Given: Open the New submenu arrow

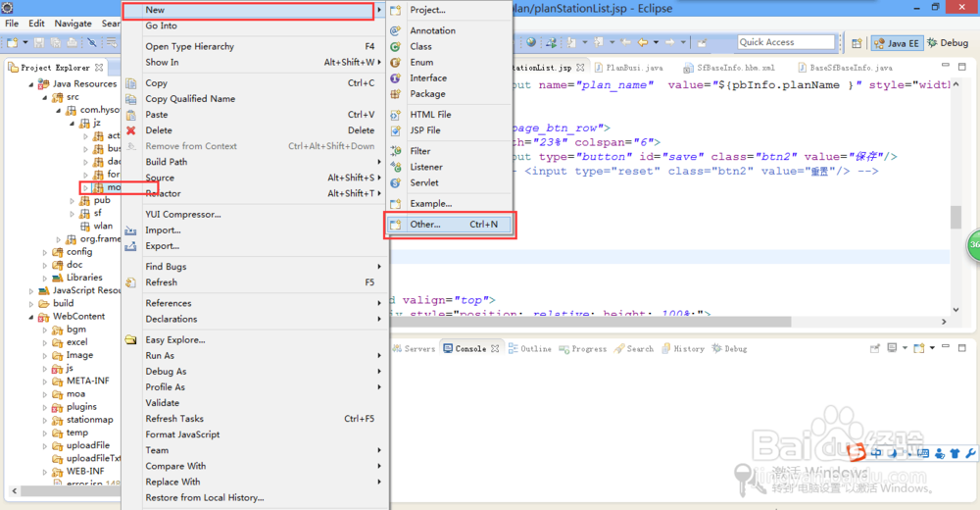Looking at the screenshot, I should click(x=378, y=10).
